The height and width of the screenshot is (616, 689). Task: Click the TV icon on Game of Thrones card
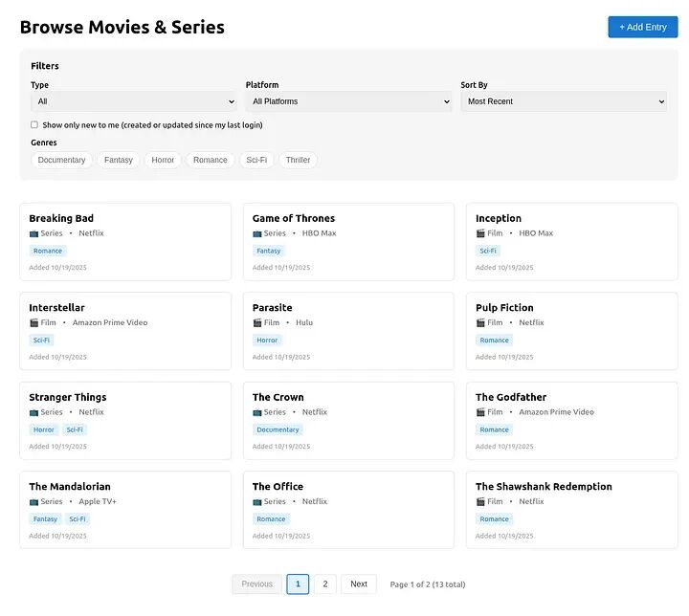point(257,233)
